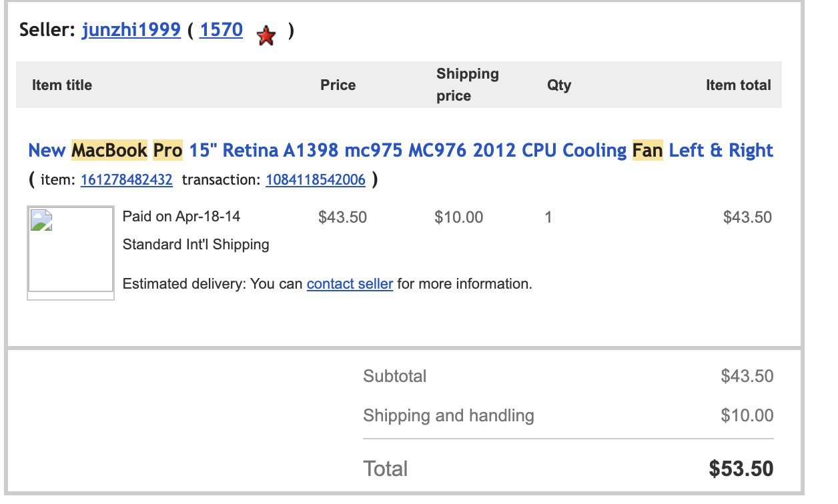Click transaction number 1084118542006
838x504 pixels.
click(316, 179)
